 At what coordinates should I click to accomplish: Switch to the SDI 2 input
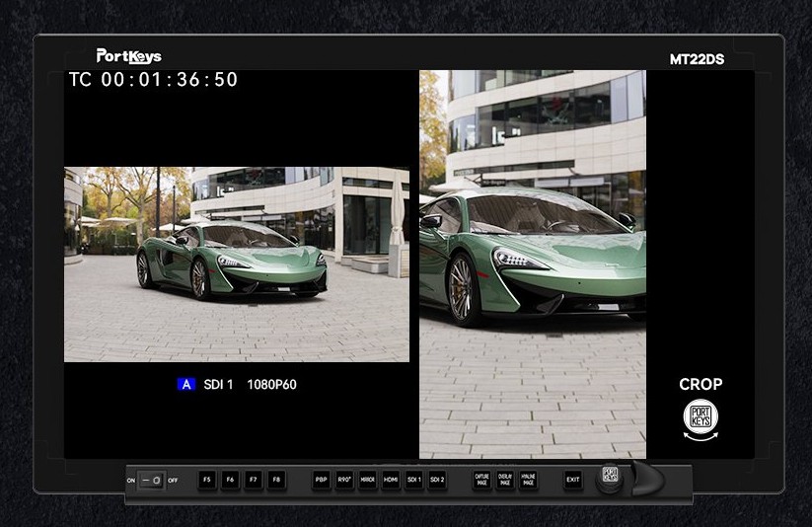pyautogui.click(x=437, y=481)
